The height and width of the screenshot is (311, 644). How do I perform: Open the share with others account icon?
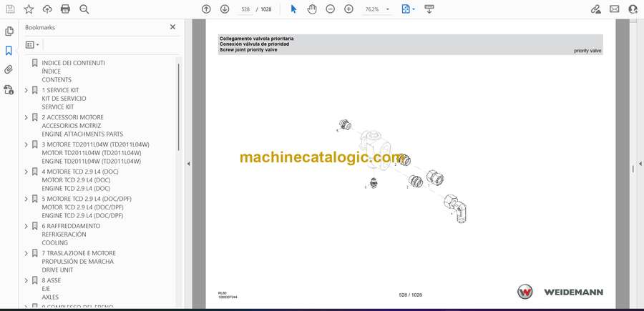pos(633,9)
